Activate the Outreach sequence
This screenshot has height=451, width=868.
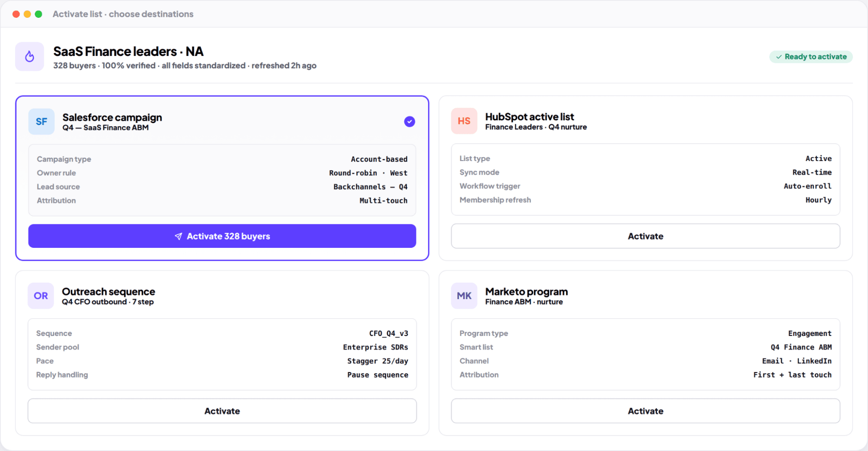coord(222,411)
